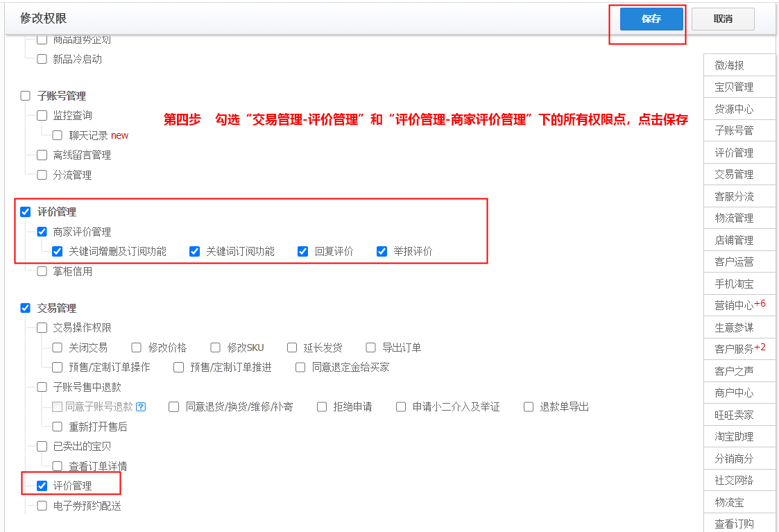
Task: Click the help icon beside 同意子账号退款
Action: coord(141,407)
